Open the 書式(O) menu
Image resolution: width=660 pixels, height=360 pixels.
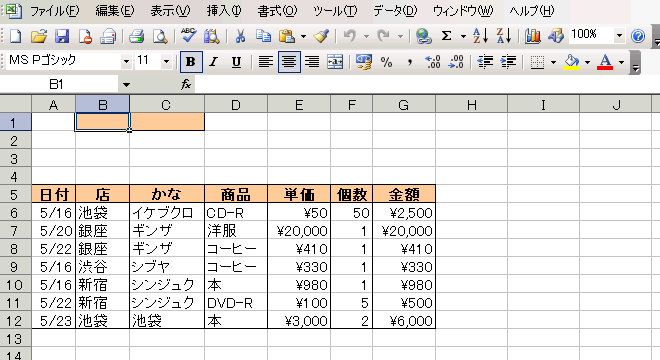pyautogui.click(x=277, y=11)
